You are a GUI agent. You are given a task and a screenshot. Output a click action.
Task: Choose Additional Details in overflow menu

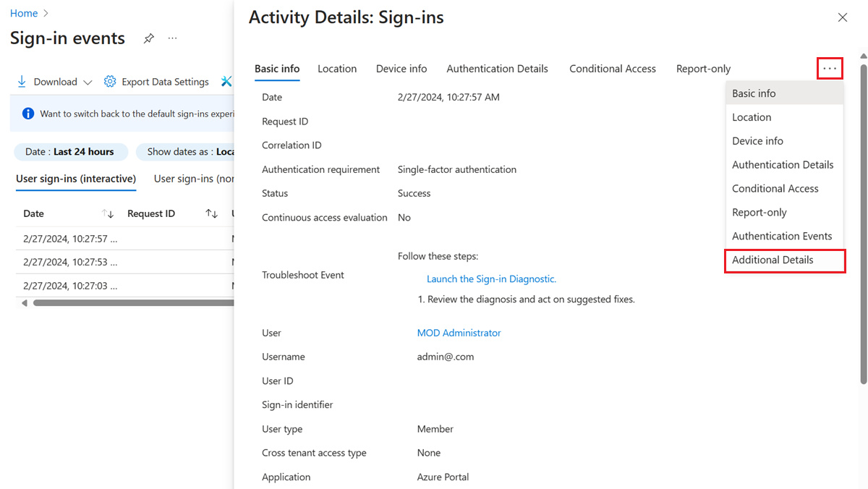coord(784,260)
